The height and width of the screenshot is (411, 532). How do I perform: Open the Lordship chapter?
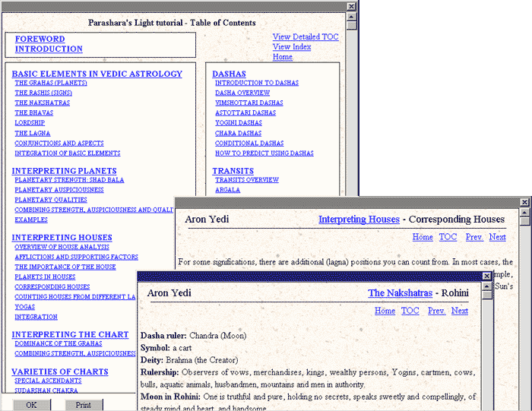click(30, 123)
